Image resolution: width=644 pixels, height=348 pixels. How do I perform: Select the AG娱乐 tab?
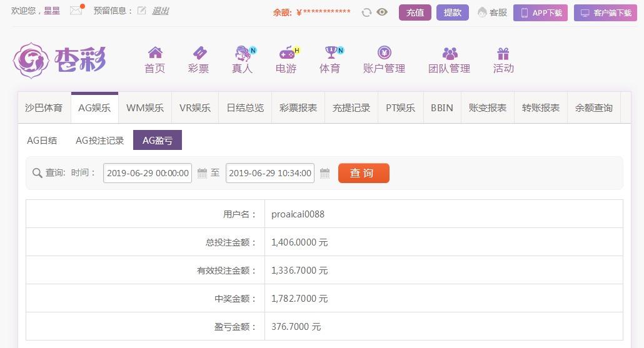[94, 108]
